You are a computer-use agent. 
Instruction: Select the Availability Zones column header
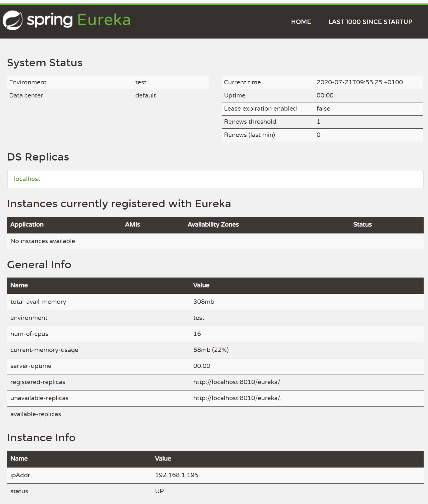coord(213,225)
